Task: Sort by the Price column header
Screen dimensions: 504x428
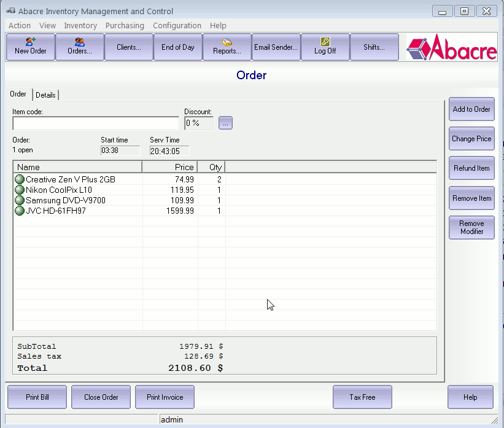Action: [x=169, y=167]
